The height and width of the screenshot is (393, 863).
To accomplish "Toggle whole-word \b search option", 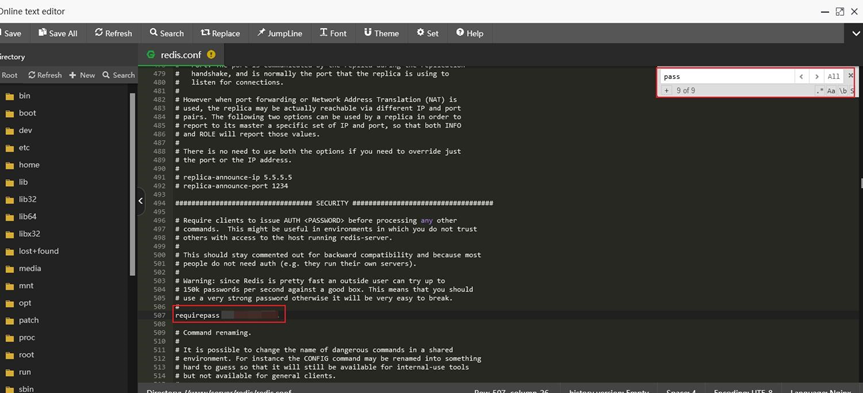I will [843, 91].
